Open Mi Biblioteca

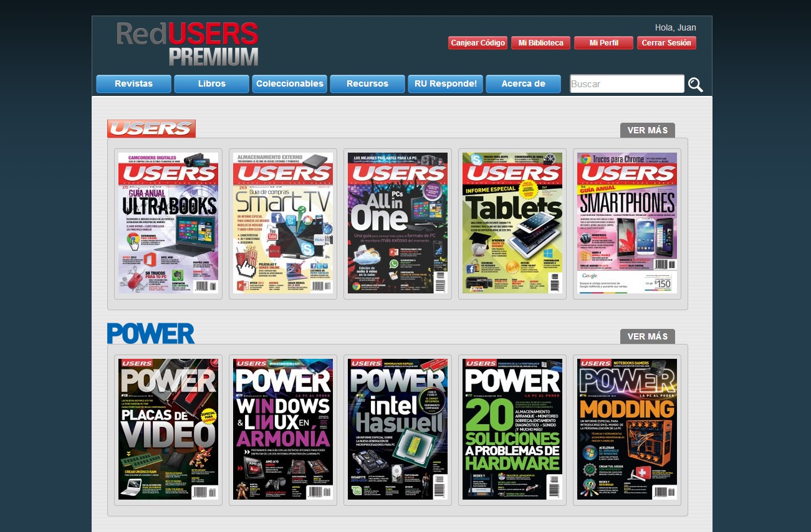[540, 43]
